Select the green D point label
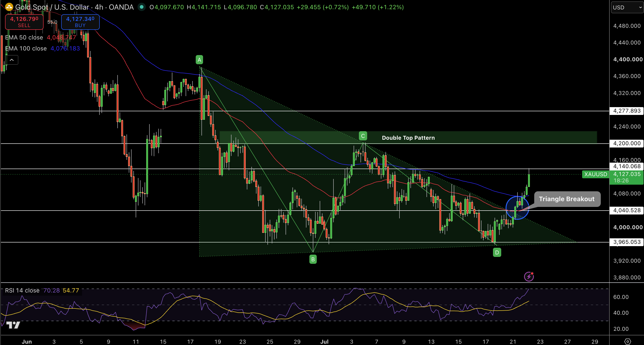Screen dimensions: 644x345 [497, 252]
